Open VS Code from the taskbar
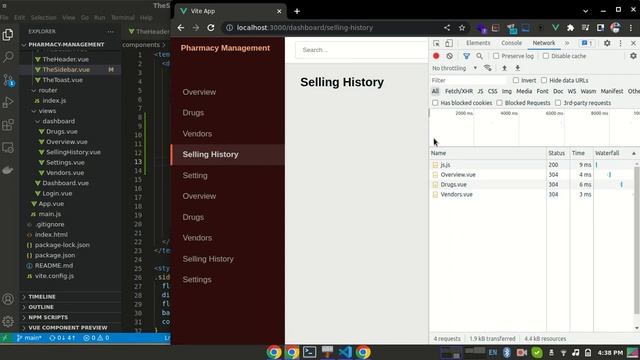The image size is (640, 360). click(345, 352)
